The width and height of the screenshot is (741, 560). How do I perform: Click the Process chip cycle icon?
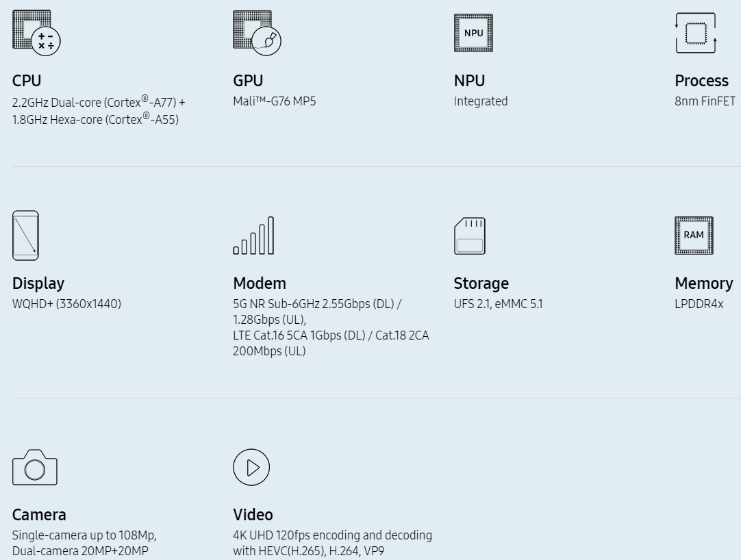[696, 33]
